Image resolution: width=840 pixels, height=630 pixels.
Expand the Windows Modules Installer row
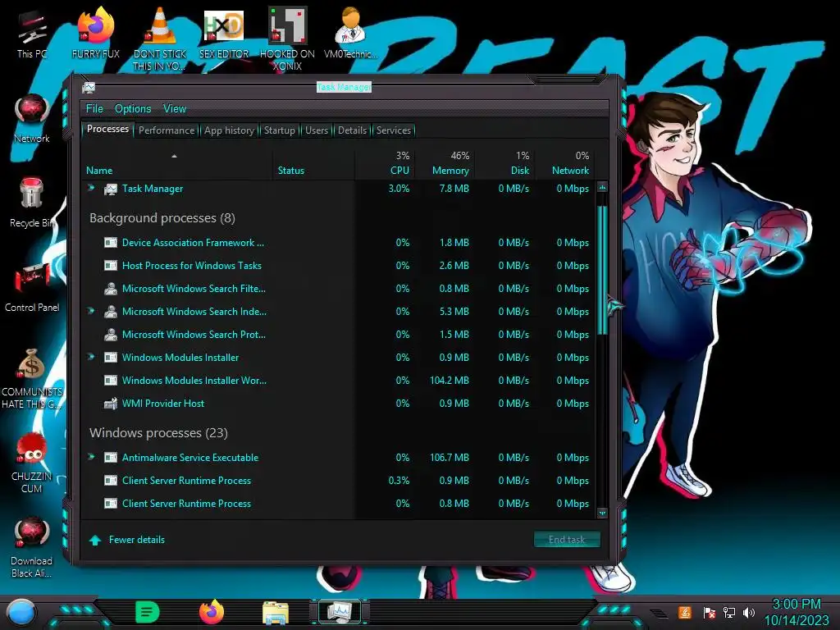pos(91,357)
